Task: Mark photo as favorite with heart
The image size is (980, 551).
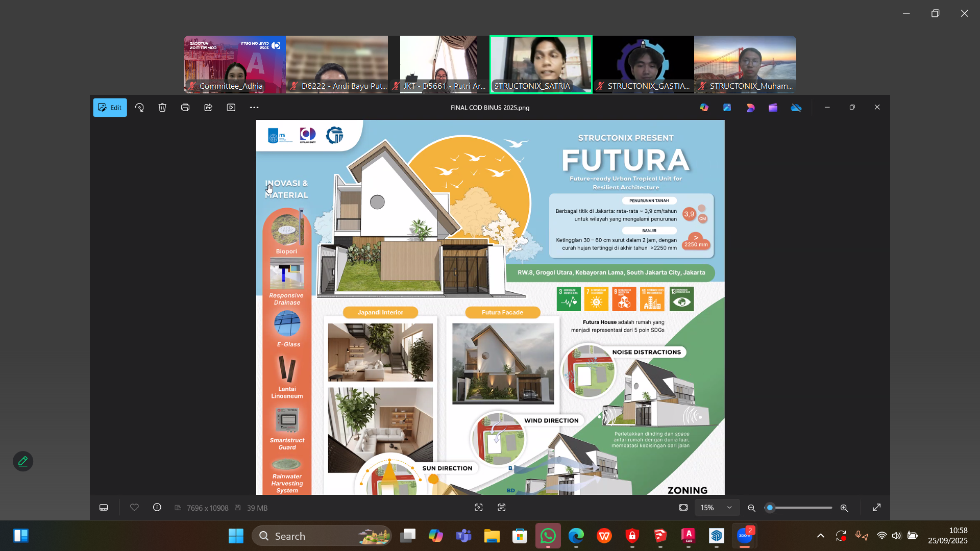Action: (x=134, y=508)
